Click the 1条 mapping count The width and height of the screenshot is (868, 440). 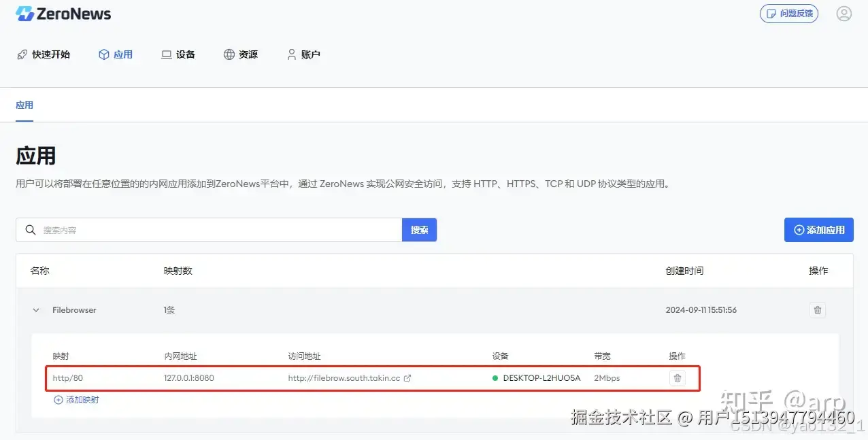169,310
